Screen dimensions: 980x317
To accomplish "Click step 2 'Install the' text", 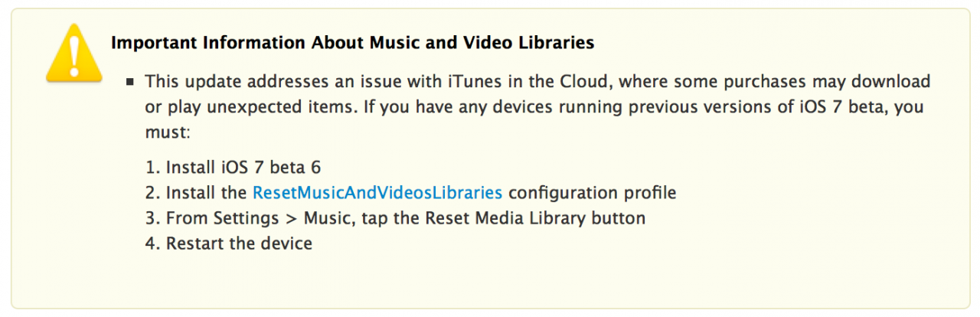I will click(x=207, y=192).
